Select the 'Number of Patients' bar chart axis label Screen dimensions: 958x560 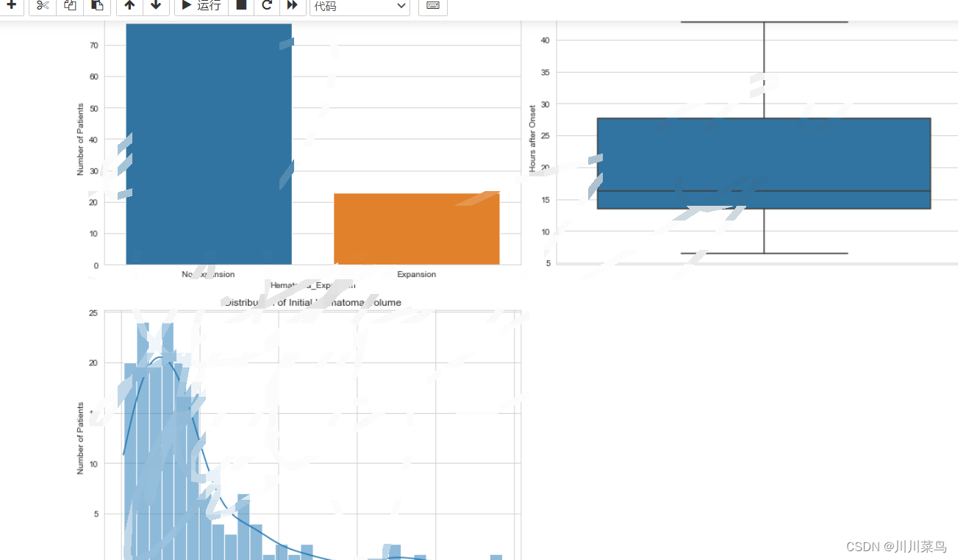(81, 140)
